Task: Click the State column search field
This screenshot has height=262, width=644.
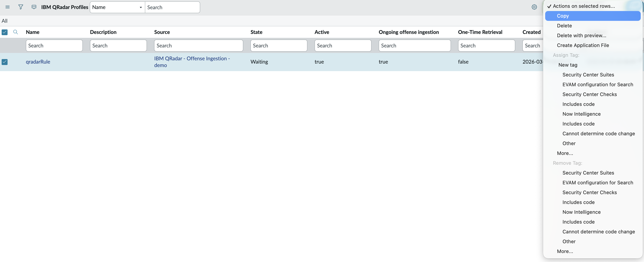Action: [x=279, y=46]
